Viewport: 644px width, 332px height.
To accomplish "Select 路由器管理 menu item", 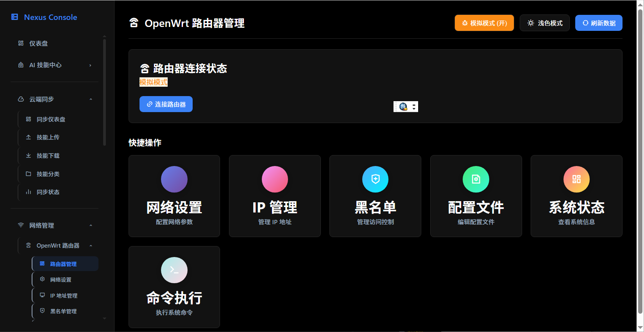I will [x=65, y=264].
